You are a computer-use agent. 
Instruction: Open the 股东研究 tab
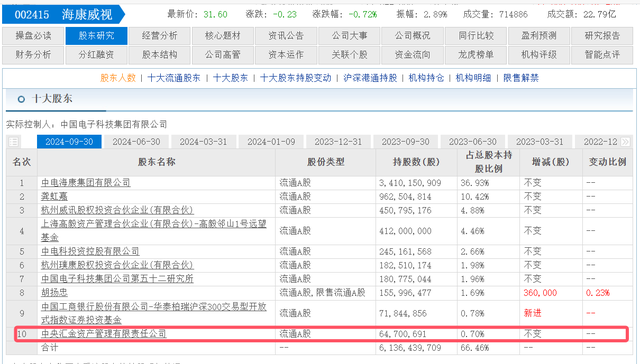tap(96, 36)
